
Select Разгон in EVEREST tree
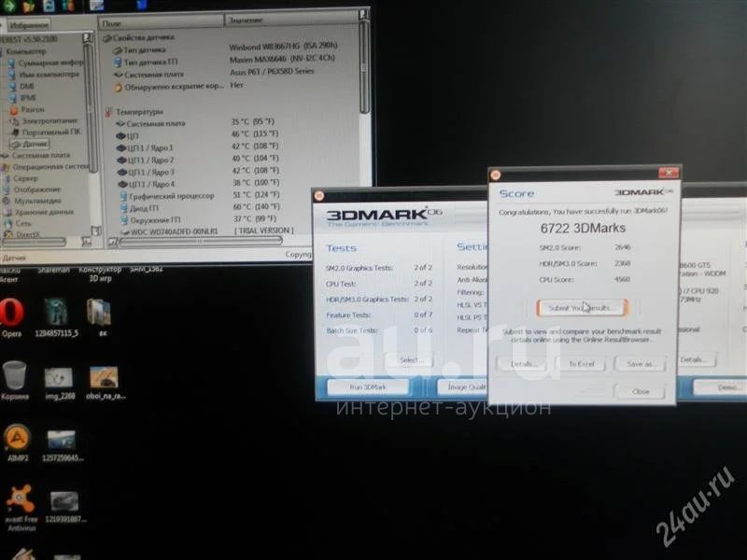pyautogui.click(x=27, y=109)
